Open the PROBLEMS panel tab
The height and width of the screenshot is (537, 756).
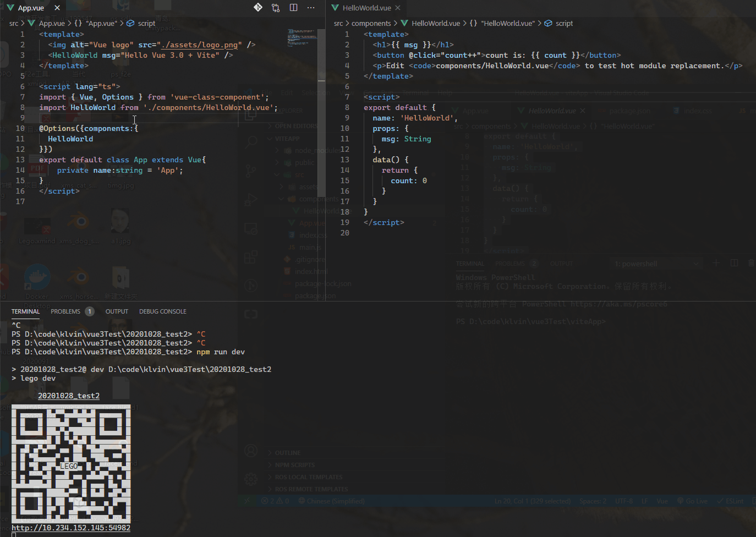67,311
